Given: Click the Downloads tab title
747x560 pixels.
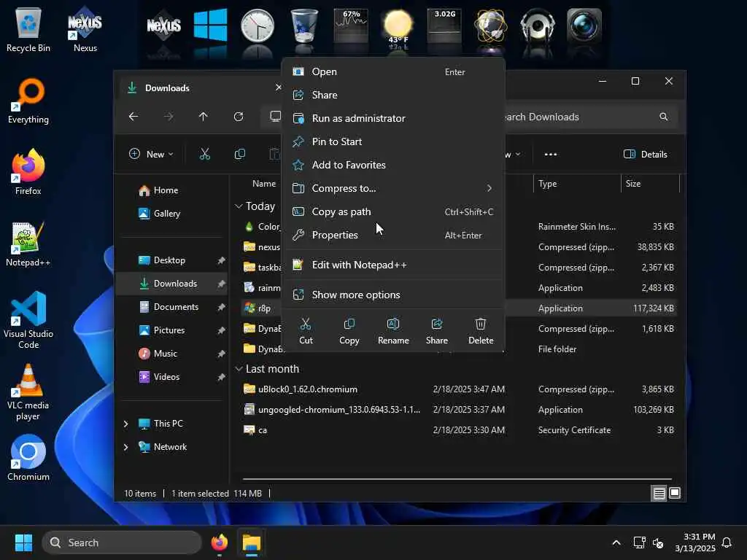Looking at the screenshot, I should pyautogui.click(x=167, y=88).
